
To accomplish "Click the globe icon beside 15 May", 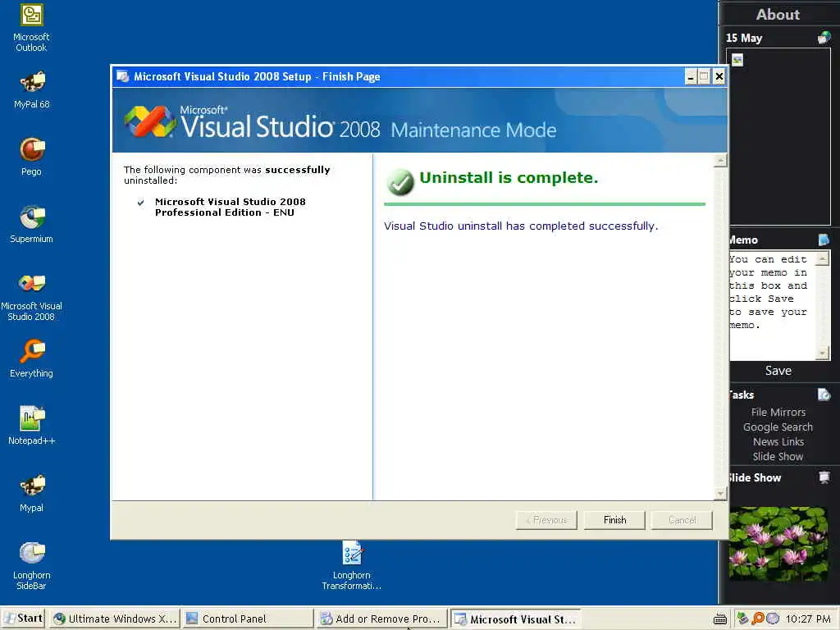I will click(824, 38).
